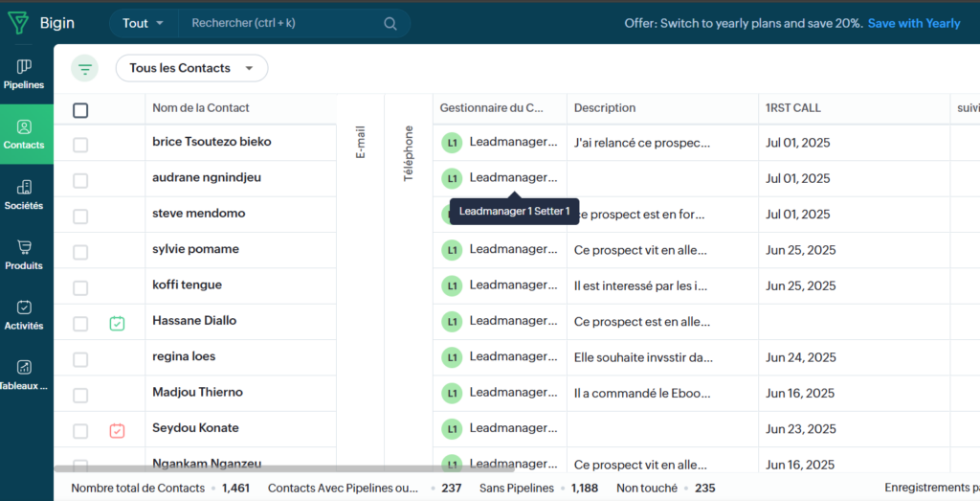Select the checkbox for sylvie pomame
Screen dimensions: 980x501
point(80,252)
